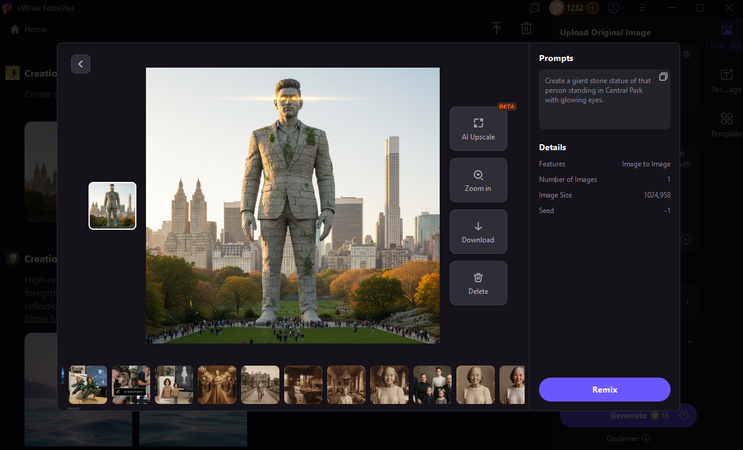This screenshot has height=450, width=743.
Task: Open the Disclaimer info link
Action: 628,439
